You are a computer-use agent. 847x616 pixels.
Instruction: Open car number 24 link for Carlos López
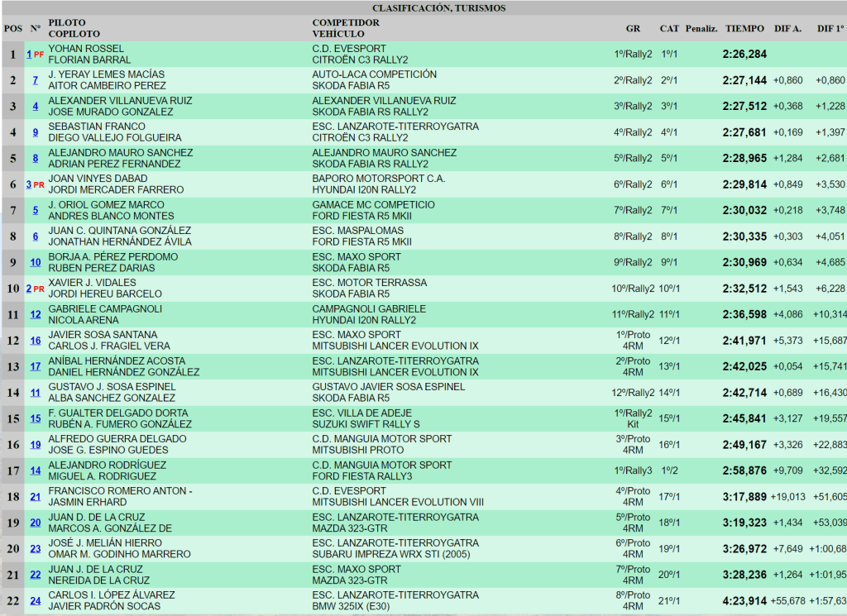click(x=36, y=601)
